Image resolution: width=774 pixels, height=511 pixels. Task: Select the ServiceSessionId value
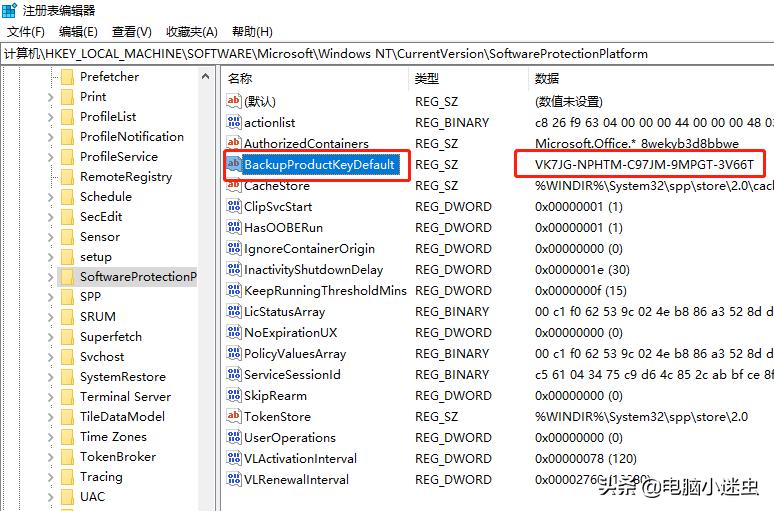(292, 375)
